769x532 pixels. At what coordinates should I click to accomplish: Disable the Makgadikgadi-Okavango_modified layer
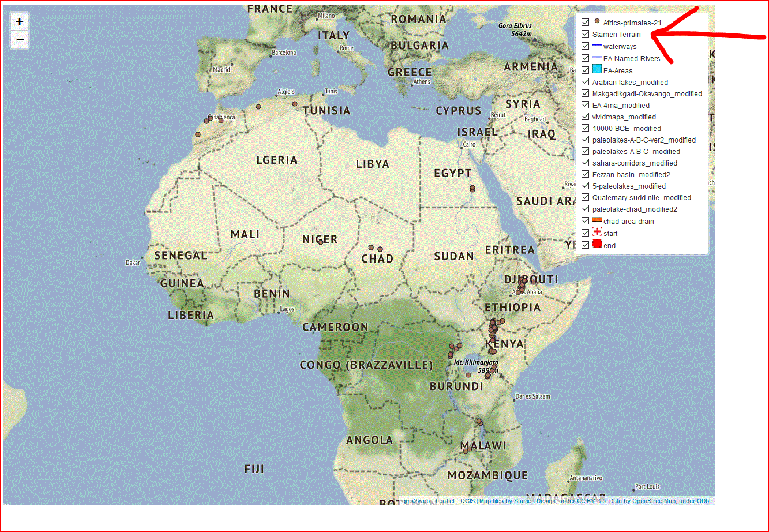click(585, 93)
